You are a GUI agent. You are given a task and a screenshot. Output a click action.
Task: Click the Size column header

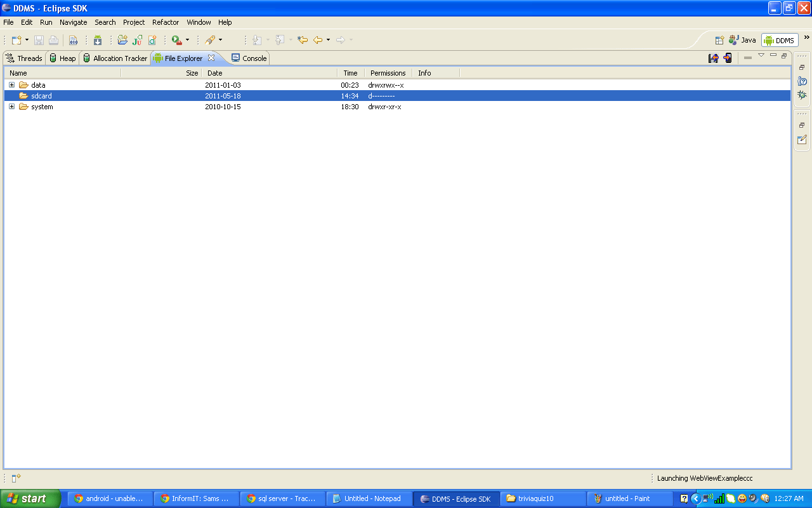coord(161,73)
